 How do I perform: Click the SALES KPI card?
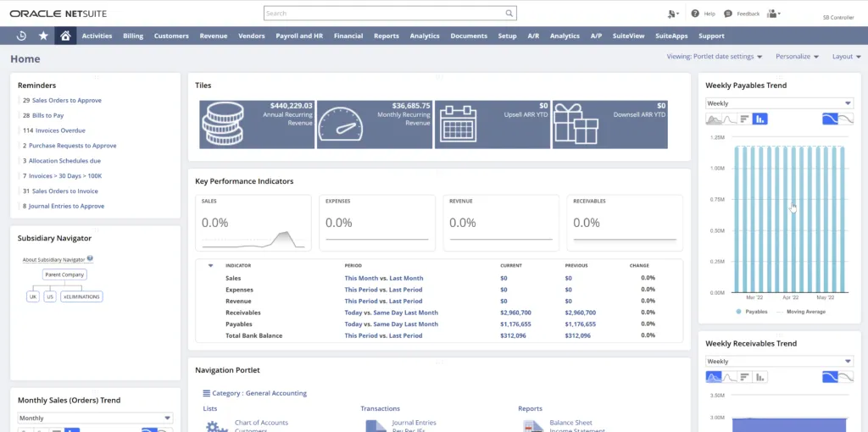(x=253, y=223)
